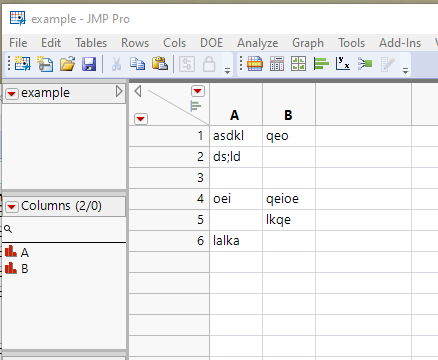Click cell containing ds;ld
Viewport: 438px width, 360px height.
(236, 157)
